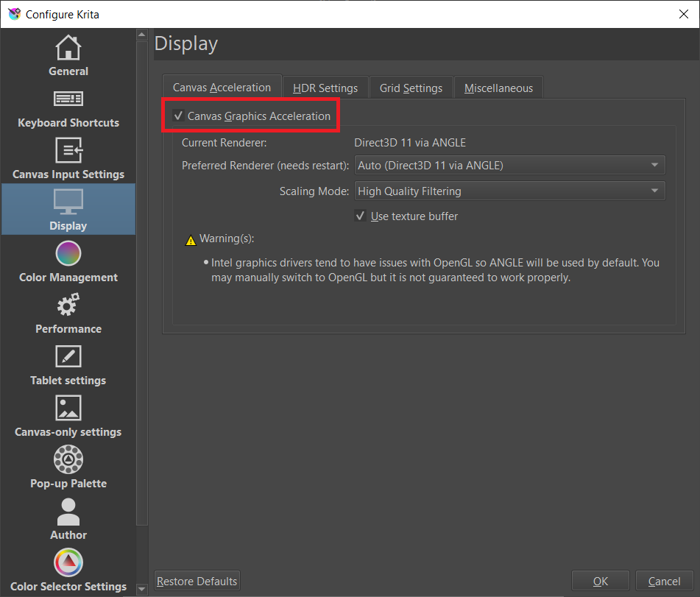700x597 pixels.
Task: Open Color Management settings
Action: pos(68,261)
